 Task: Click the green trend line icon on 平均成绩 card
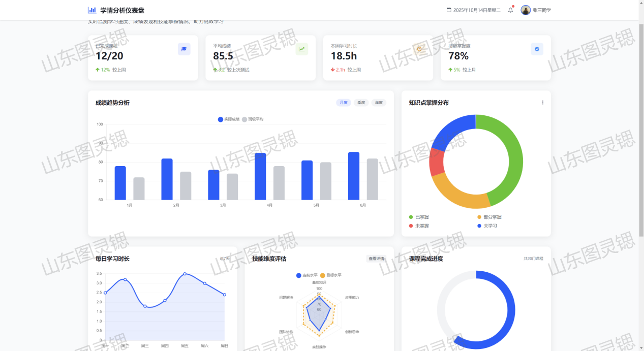[302, 49]
